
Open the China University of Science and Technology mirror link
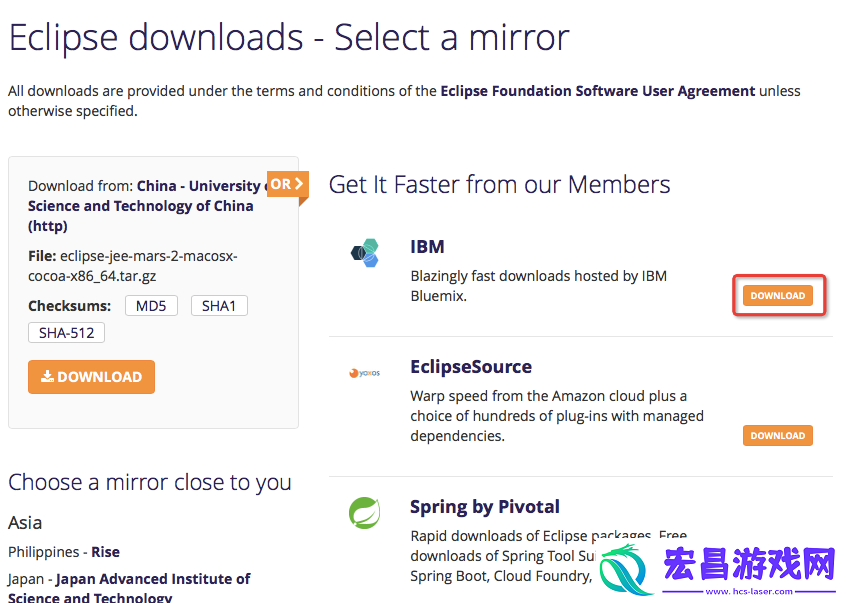(x=146, y=205)
